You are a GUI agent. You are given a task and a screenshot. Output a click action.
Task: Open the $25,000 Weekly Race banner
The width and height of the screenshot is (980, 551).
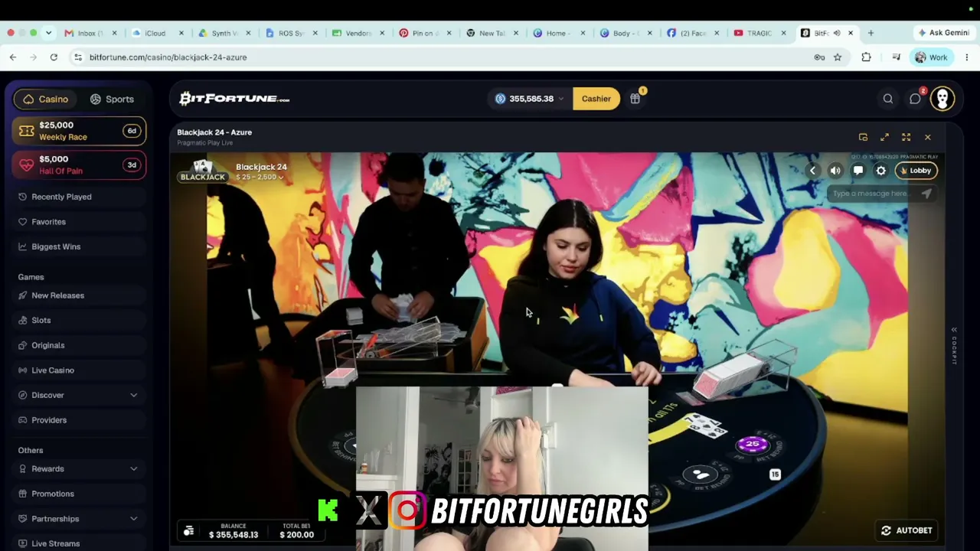click(x=80, y=131)
